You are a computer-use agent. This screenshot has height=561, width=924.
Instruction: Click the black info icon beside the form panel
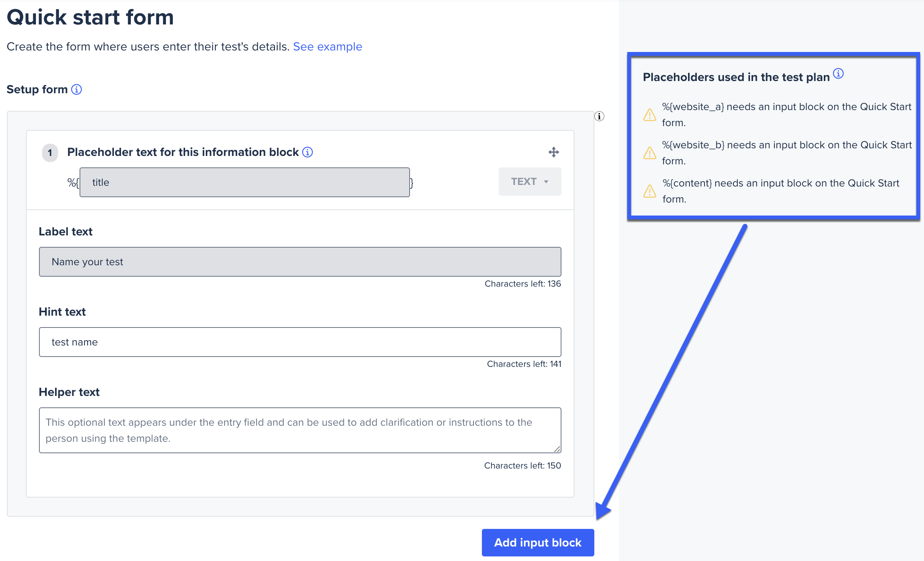[x=599, y=116]
